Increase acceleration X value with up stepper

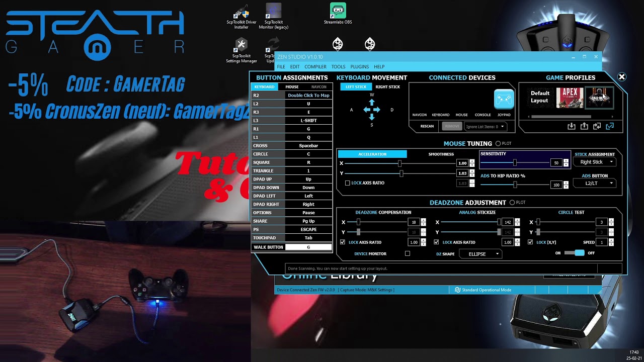pos(472,161)
